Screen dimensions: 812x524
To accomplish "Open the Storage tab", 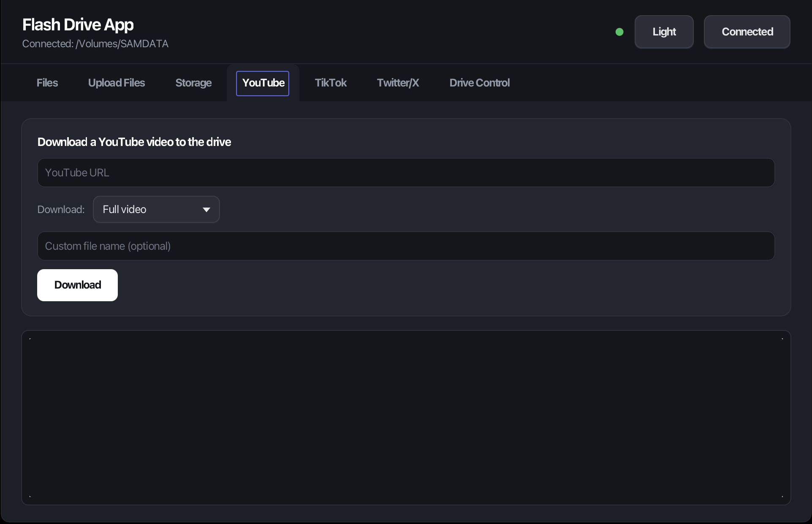I will pyautogui.click(x=193, y=83).
